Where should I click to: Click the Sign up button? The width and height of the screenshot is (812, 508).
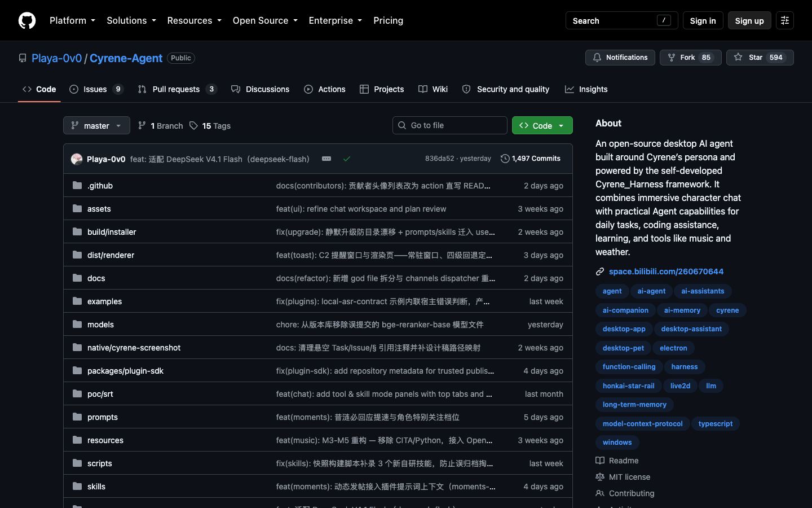(749, 20)
